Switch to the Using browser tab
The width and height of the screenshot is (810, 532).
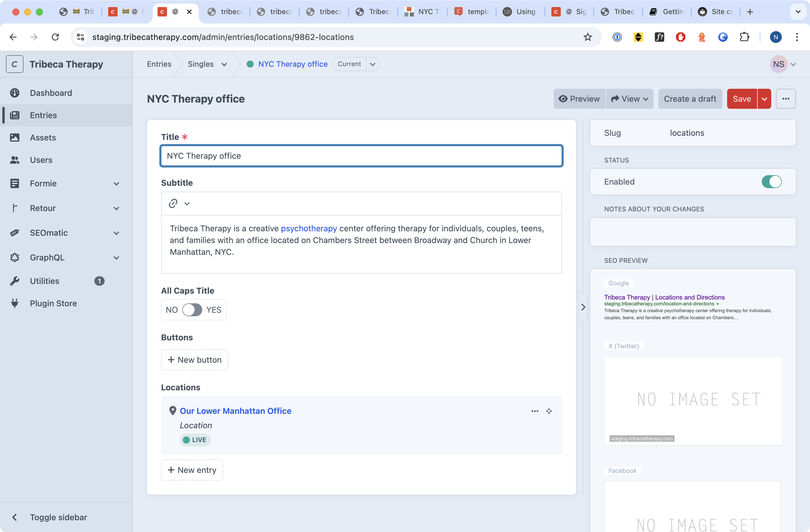(520, 11)
